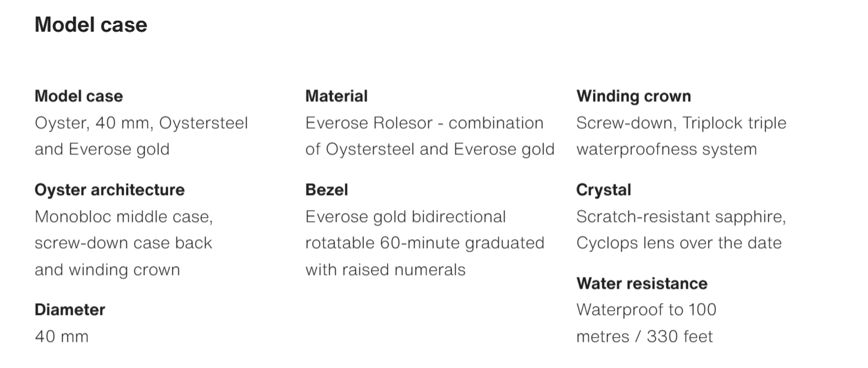Screen dimensions: 868x368
Task: Click 'screw-down case back' text
Action: click(x=123, y=243)
